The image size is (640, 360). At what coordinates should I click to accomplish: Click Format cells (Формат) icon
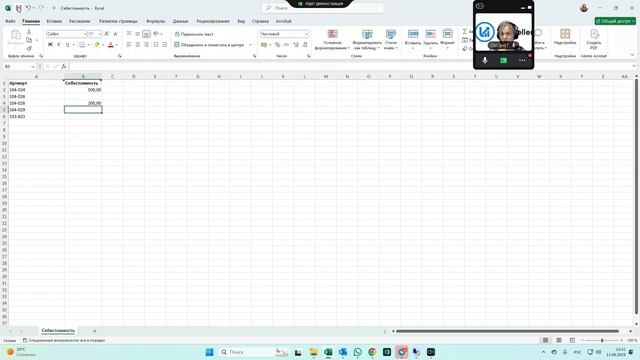(447, 34)
